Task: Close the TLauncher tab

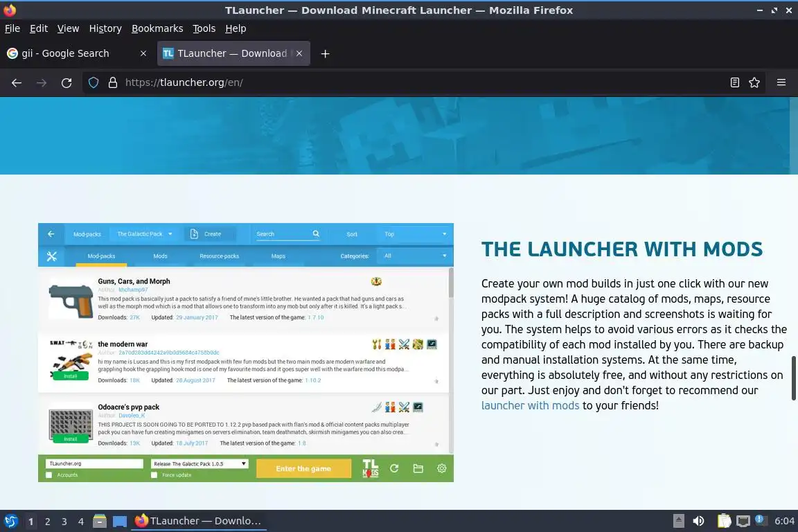Action: [x=299, y=53]
